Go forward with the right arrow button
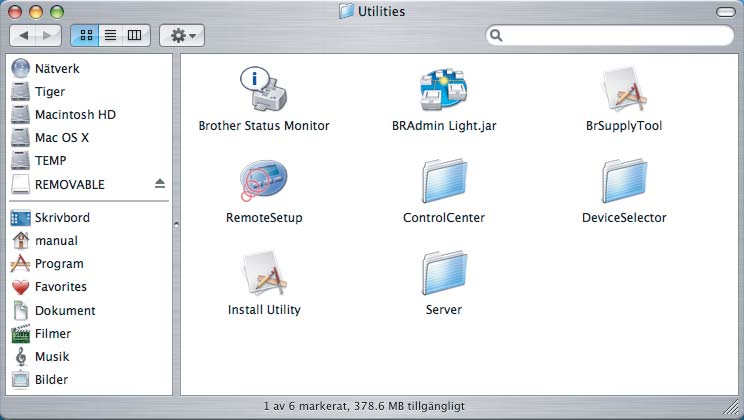This screenshot has width=744, height=420. 48,35
